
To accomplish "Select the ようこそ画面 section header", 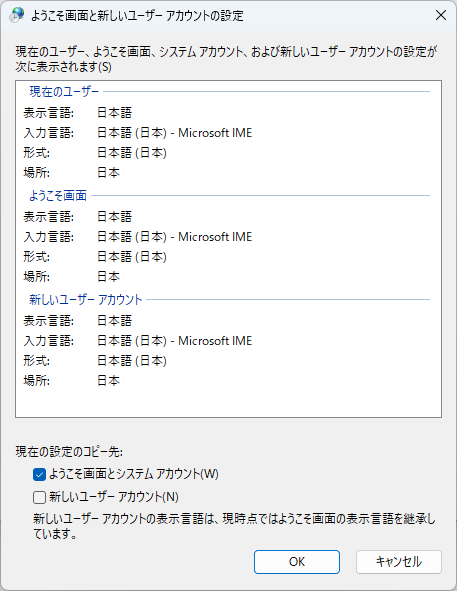I will tap(58, 196).
